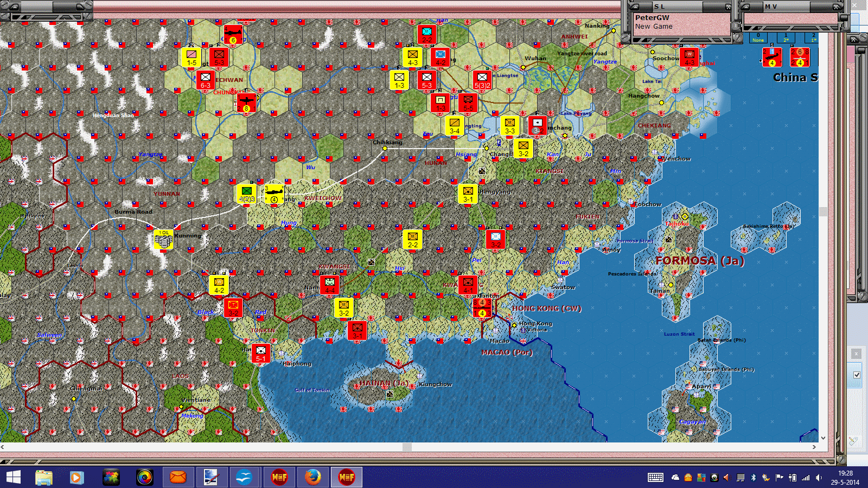The height and width of the screenshot is (488, 868).
Task: Select the yellow 4-3 infantry unit
Action: 413,57
